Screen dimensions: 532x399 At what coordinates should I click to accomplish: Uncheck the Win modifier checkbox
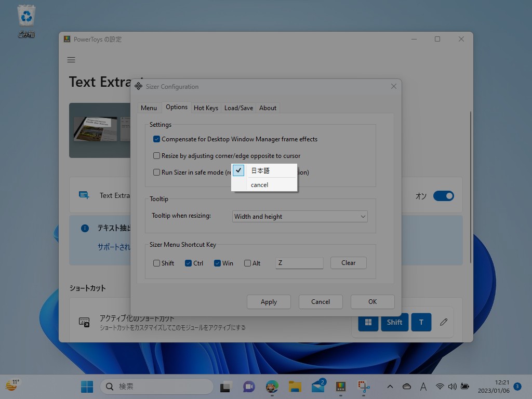click(218, 263)
